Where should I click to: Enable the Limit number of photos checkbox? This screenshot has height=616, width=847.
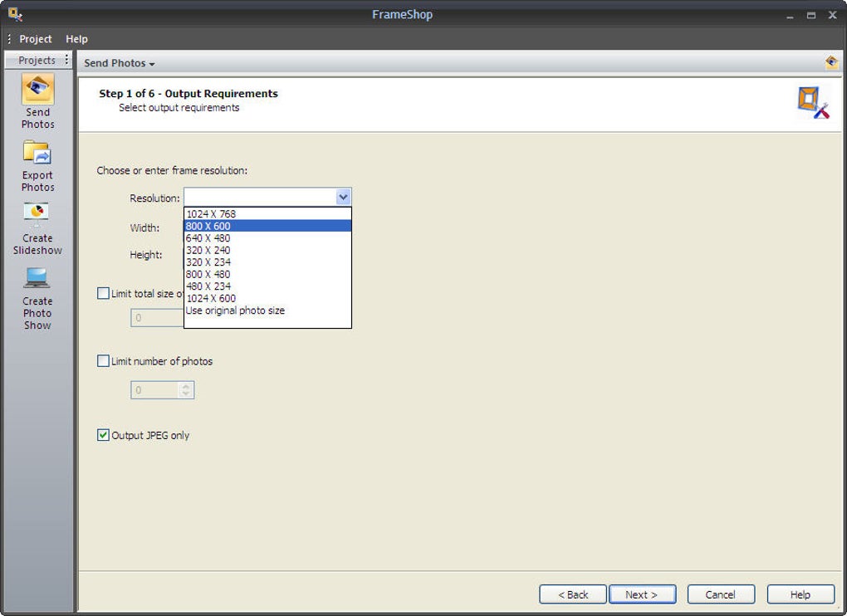(x=103, y=360)
